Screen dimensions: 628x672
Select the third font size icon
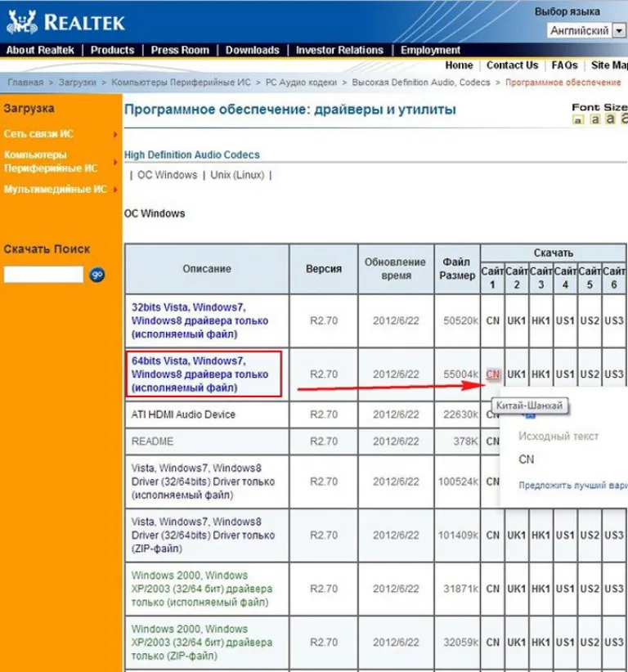[x=611, y=119]
